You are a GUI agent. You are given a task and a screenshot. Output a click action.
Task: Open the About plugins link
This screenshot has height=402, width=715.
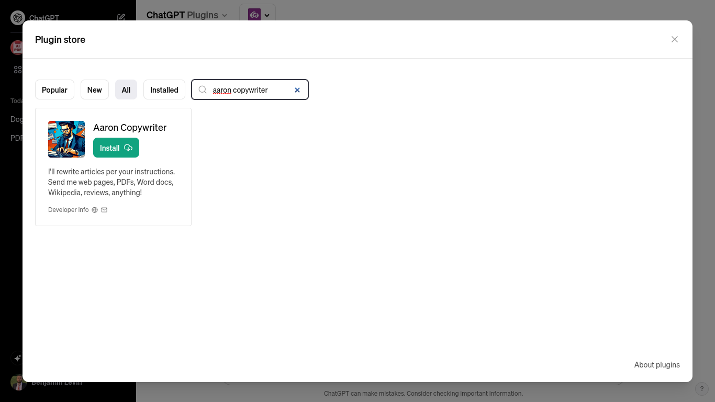click(x=657, y=365)
